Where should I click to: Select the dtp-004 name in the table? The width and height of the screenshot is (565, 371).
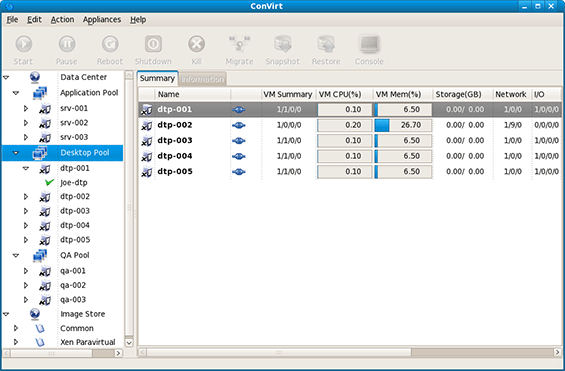174,156
